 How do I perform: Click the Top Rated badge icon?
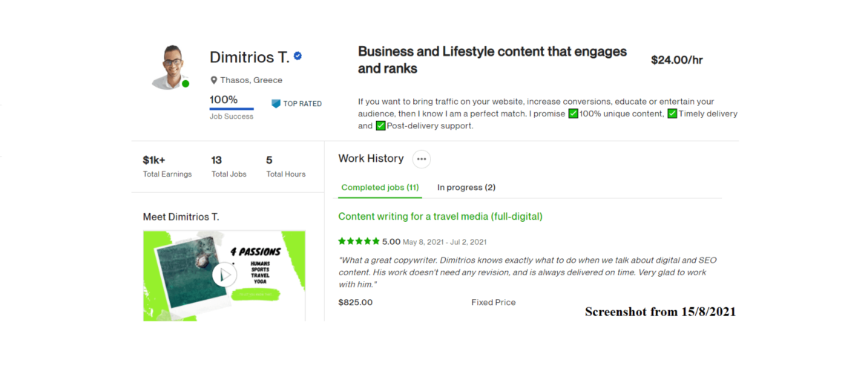coord(276,104)
